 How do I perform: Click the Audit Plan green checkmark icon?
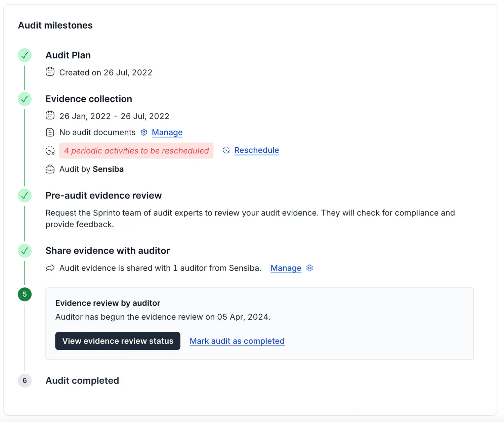(25, 55)
